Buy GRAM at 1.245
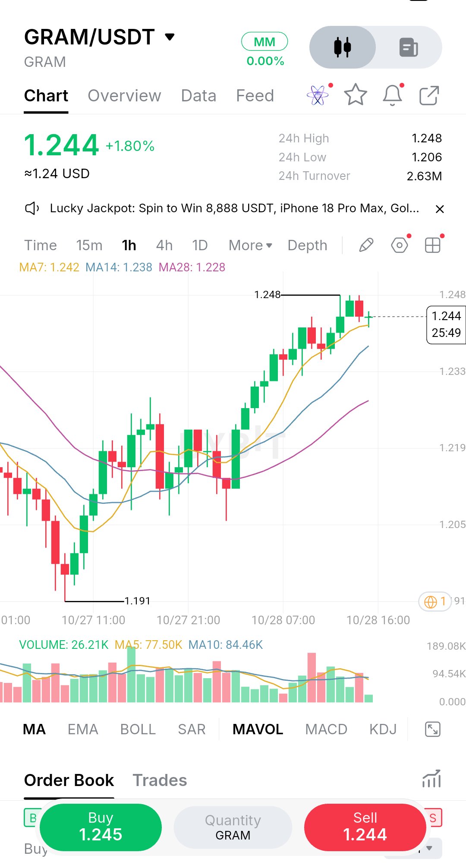This screenshot has width=466, height=868. point(101,827)
